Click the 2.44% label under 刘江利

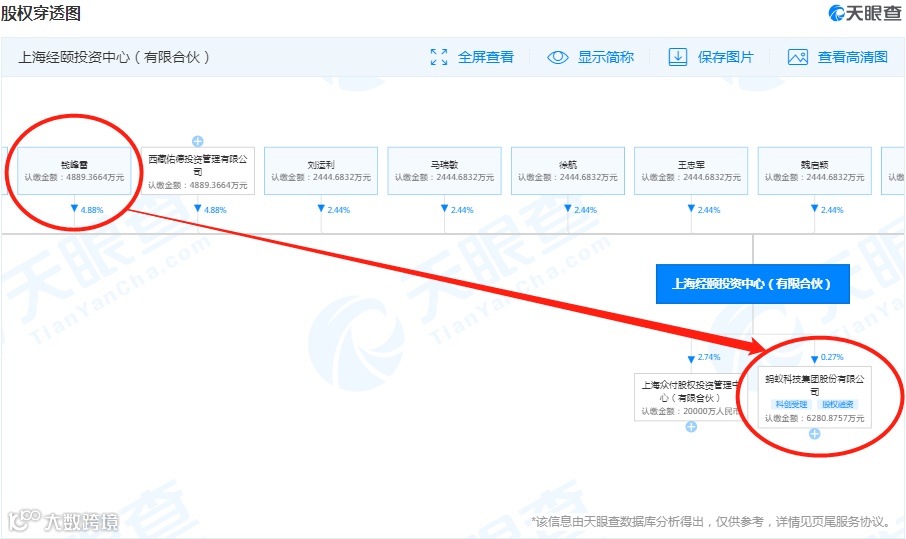[339, 210]
